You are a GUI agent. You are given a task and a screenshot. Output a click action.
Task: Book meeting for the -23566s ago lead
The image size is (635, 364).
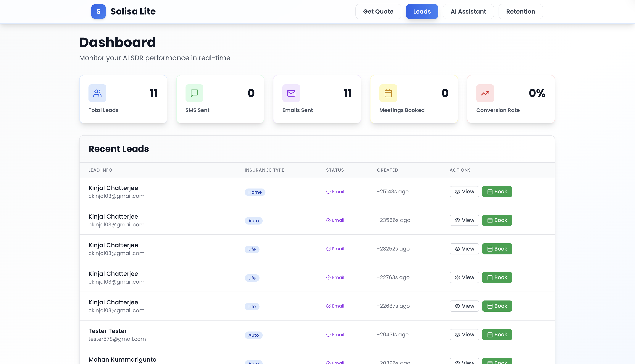click(497, 220)
